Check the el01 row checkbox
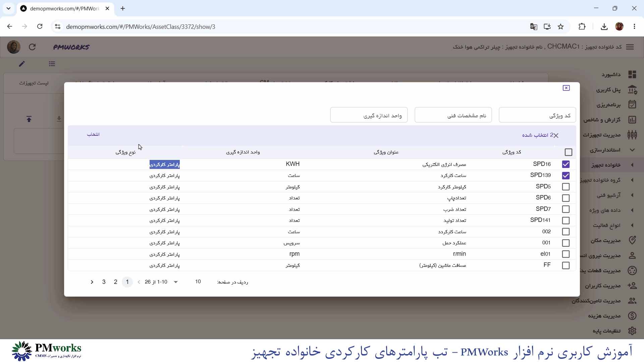 click(566, 254)
